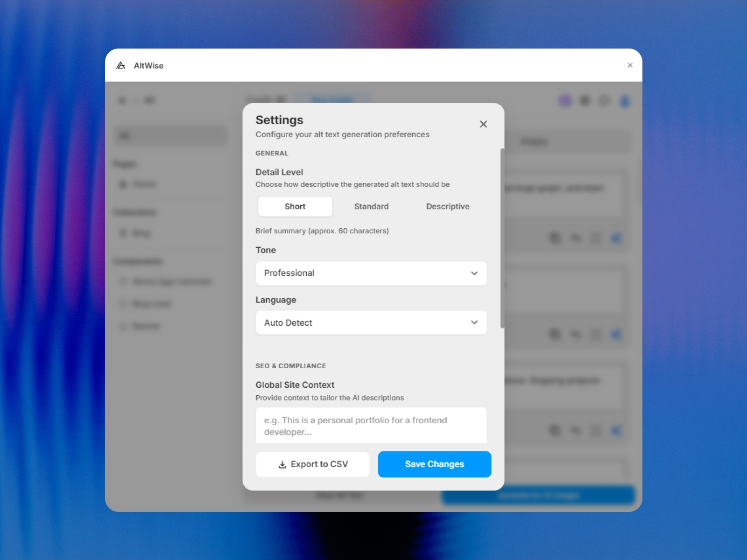This screenshot has height=560, width=747.
Task: Click the chevron icon on the Language selector
Action: click(x=475, y=322)
